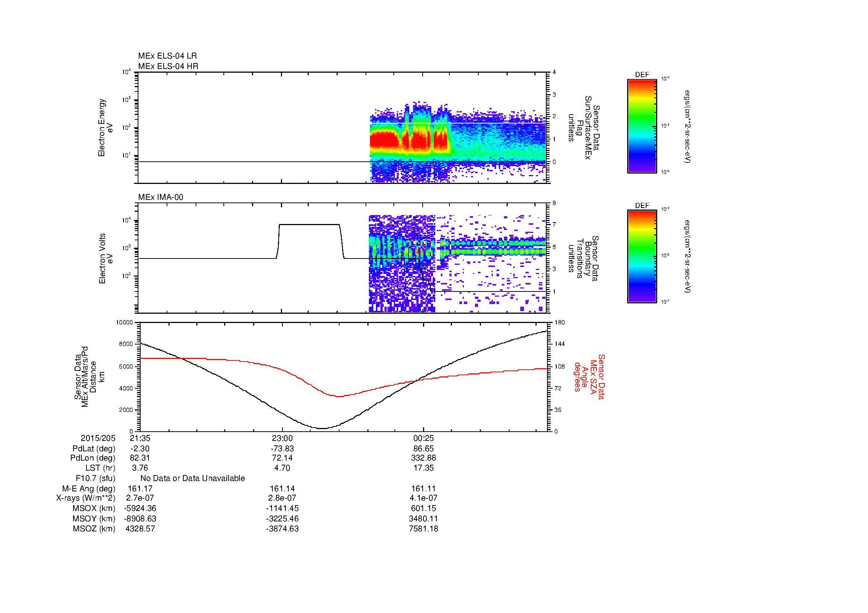Click the 'Electron Energy eV' axis label
This screenshot has width=868, height=613.
coord(106,128)
